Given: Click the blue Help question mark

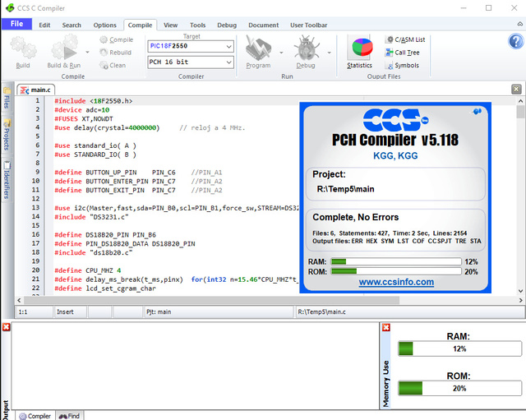Looking at the screenshot, I should click(516, 41).
